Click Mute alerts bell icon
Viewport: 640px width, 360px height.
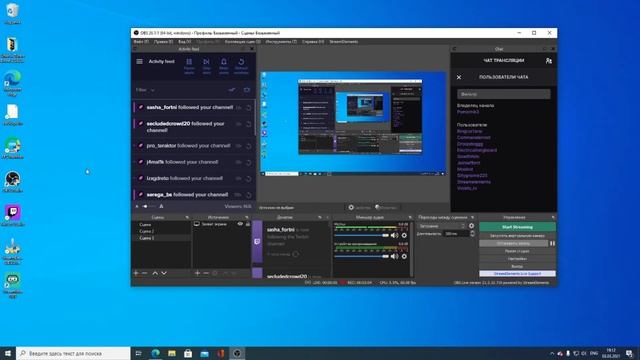click(x=224, y=62)
